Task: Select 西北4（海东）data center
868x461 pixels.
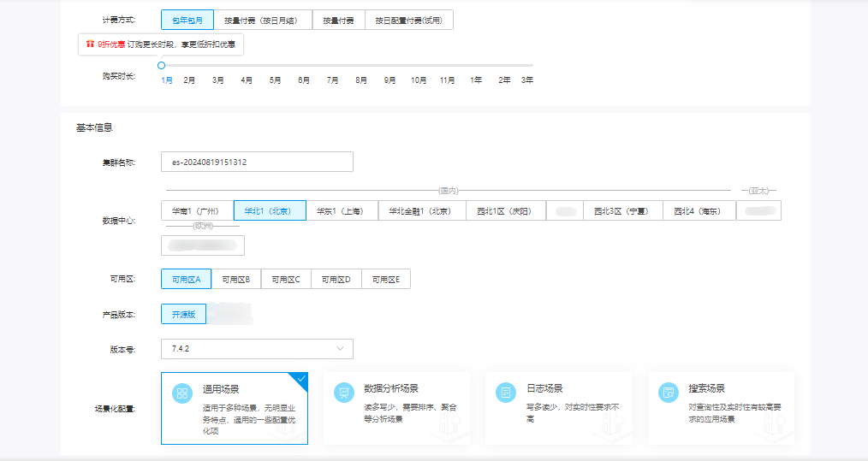Action: [698, 210]
